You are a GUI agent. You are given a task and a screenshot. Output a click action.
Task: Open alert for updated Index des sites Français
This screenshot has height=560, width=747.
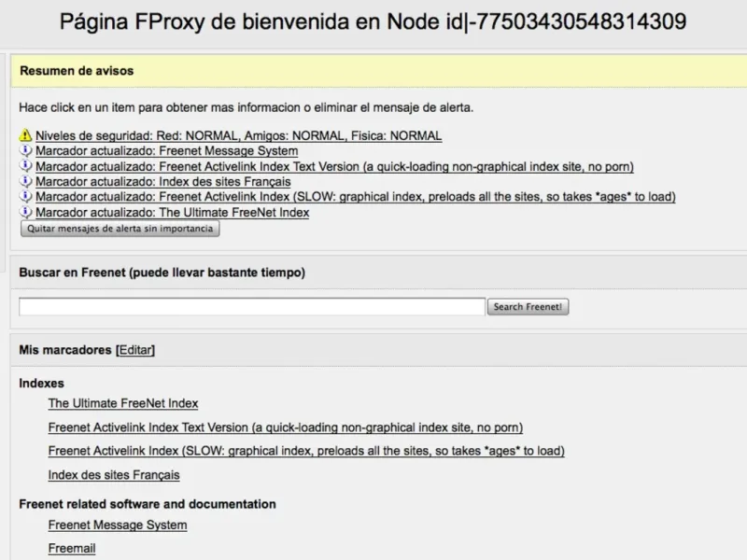[x=162, y=182]
